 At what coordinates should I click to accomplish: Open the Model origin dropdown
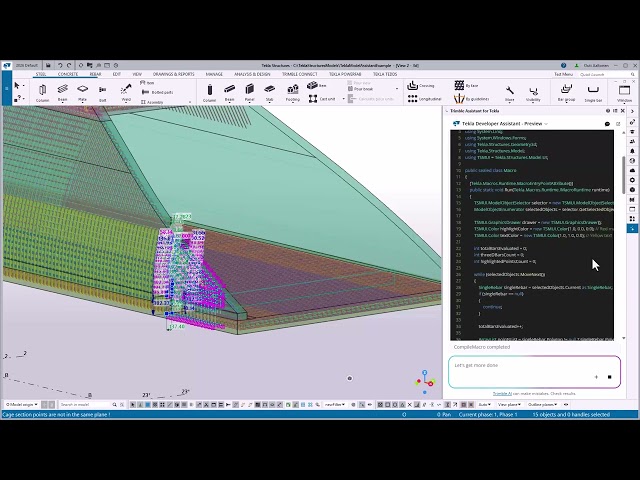21,404
